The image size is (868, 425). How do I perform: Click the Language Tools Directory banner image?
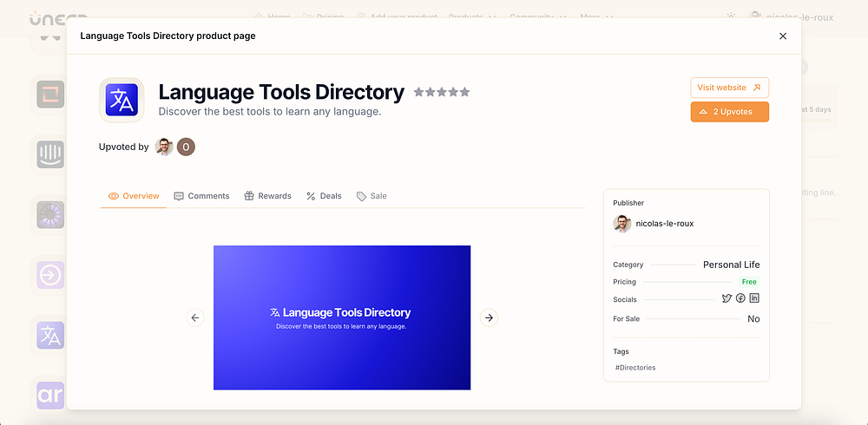pyautogui.click(x=342, y=317)
